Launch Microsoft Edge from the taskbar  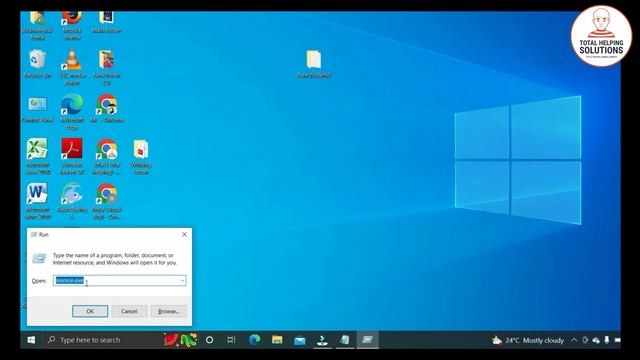click(255, 340)
